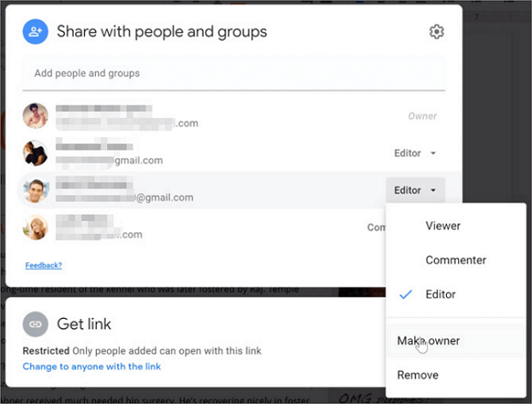The height and width of the screenshot is (404, 532).
Task: Select Make owner in the menu
Action: pos(428,340)
